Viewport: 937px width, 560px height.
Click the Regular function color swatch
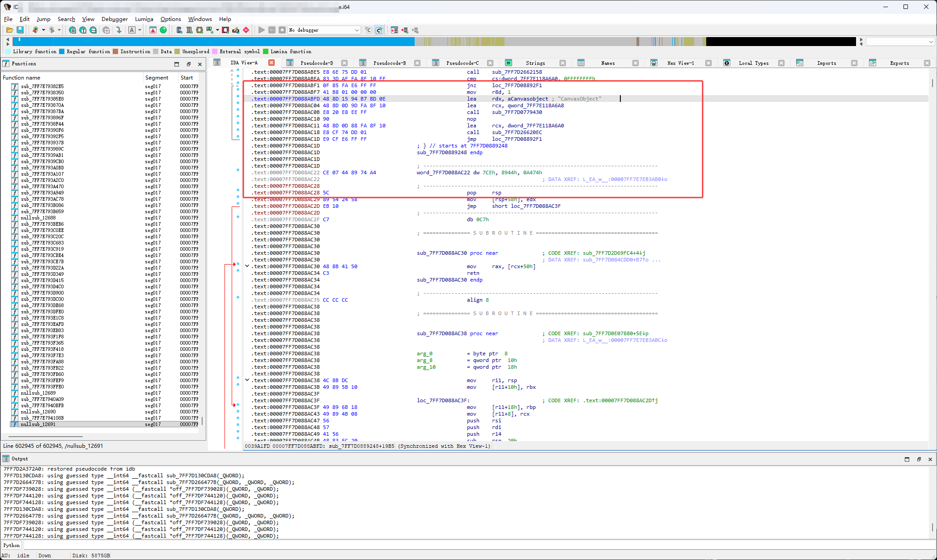(x=62, y=51)
